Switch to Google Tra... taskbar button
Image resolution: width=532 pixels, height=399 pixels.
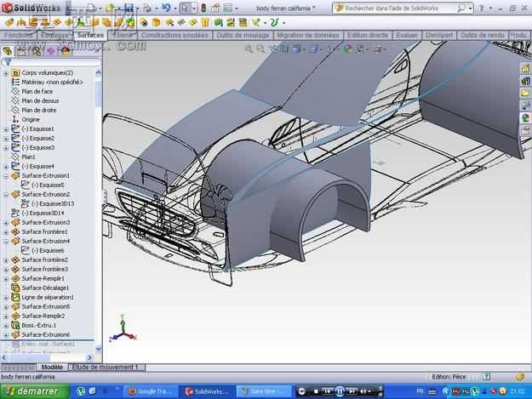point(151,391)
